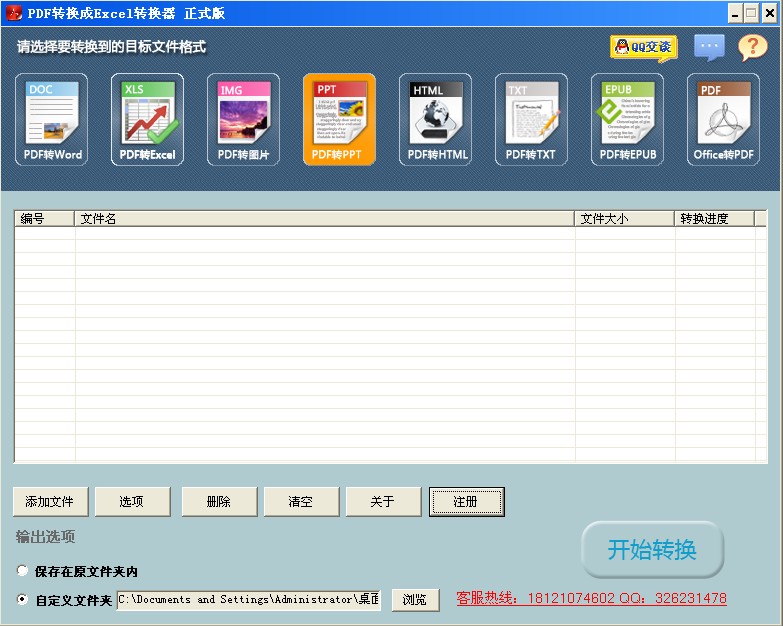
Task: Click 删除 to remove selected file
Action: [219, 501]
